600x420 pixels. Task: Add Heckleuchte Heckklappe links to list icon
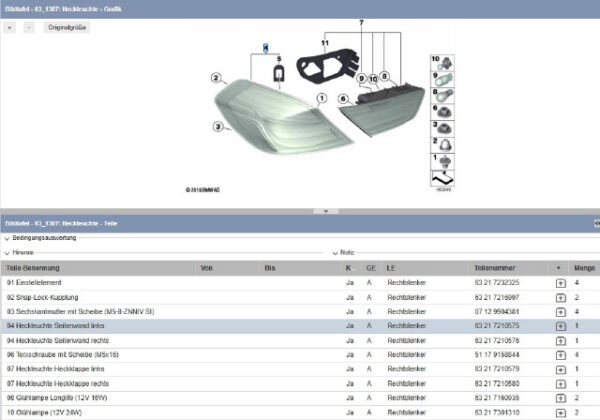(561, 370)
